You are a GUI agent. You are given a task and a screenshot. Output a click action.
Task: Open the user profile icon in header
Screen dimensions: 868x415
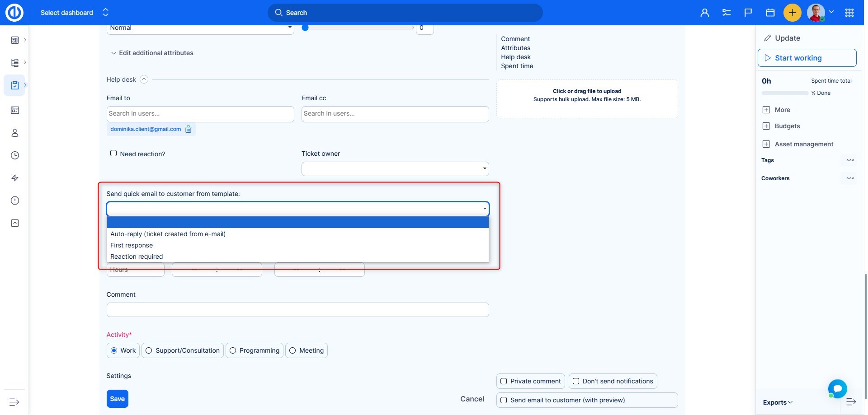(704, 13)
